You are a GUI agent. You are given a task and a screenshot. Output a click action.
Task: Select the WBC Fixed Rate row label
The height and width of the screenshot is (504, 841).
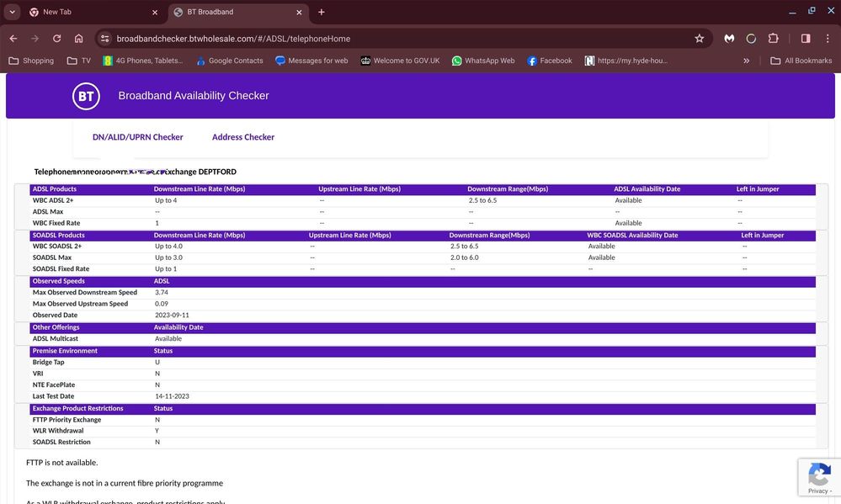(x=56, y=223)
